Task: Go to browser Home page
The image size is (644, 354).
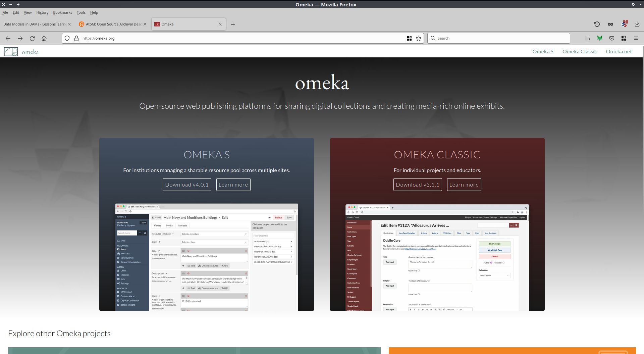Action: [44, 38]
